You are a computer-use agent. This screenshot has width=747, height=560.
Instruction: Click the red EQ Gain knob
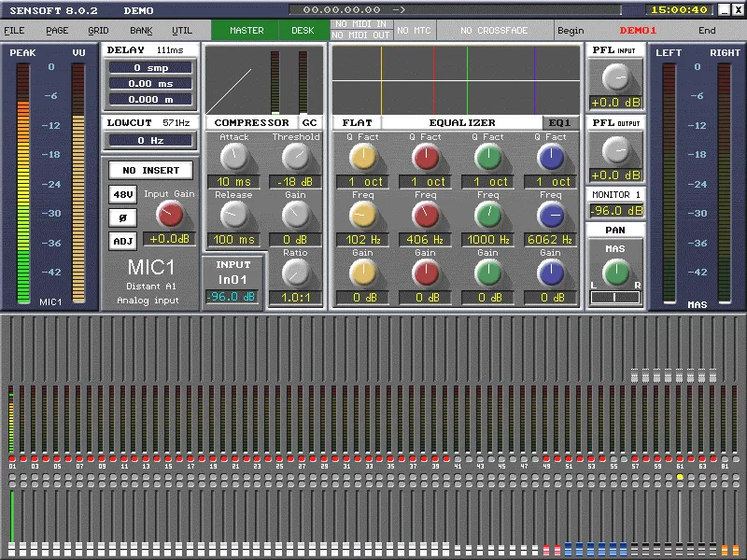426,273
